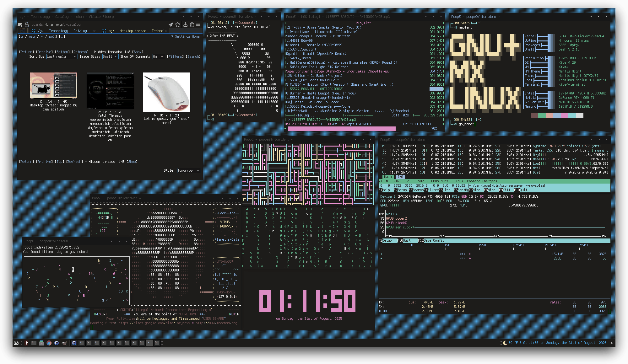Open the Floorp downloads arrow icon
Viewport: 628px width, 364px height.
[x=185, y=24]
